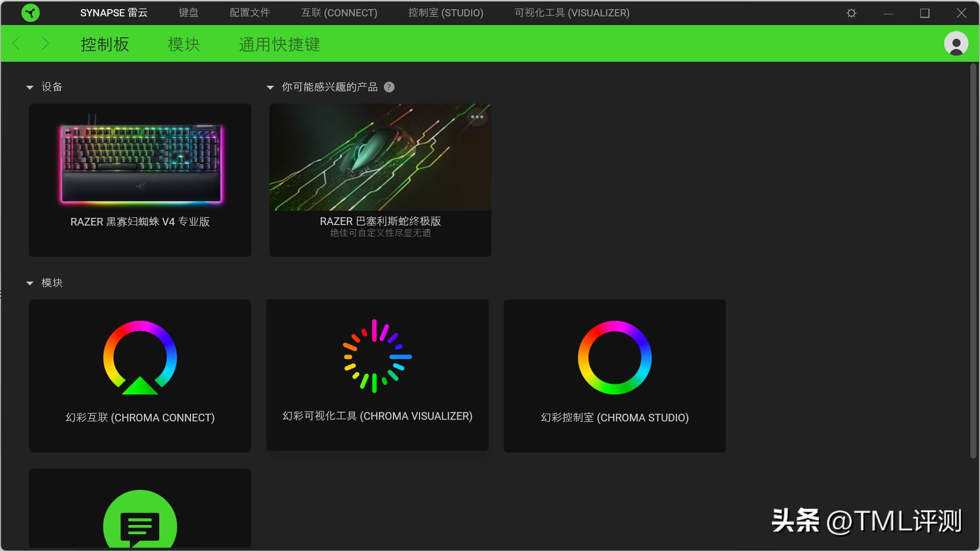Open the 可视化工具 (VISUALIZER) menu item
Image resolution: width=980 pixels, height=551 pixels.
pos(572,13)
